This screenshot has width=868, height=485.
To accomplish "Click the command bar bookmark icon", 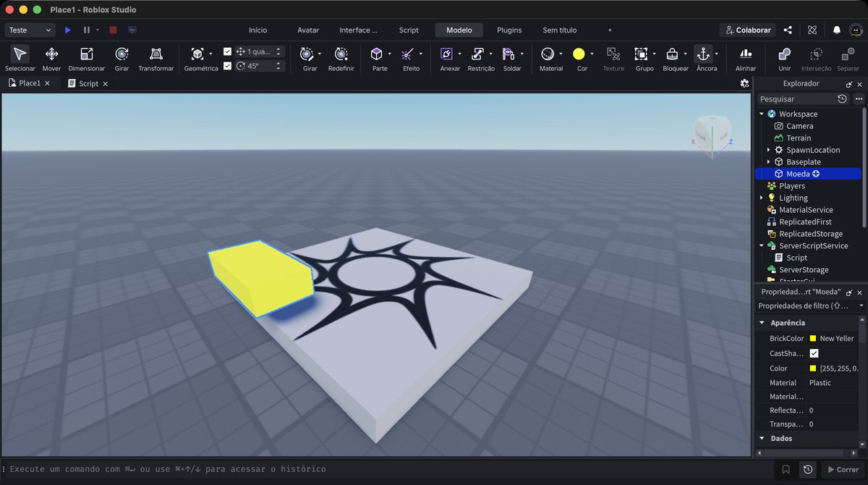I will tap(786, 469).
